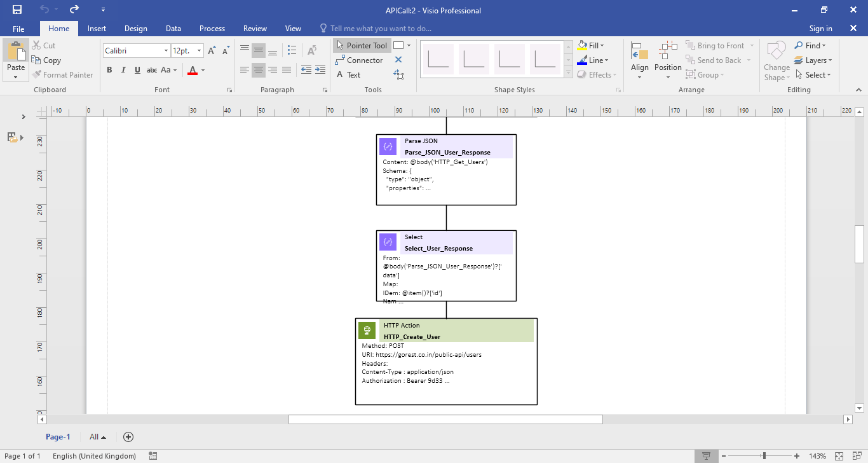Click the Position icon in Arrange group
Viewport: 868px width, 463px height.
(x=667, y=57)
